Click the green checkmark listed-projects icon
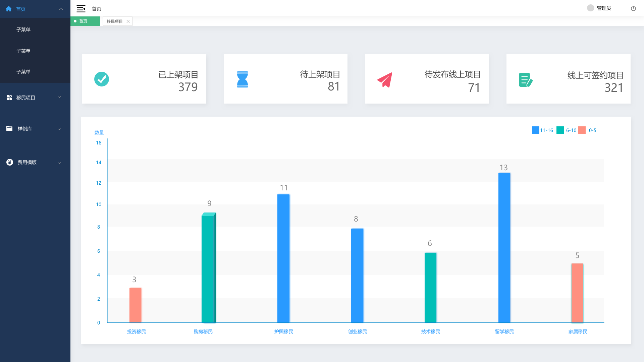The height and width of the screenshot is (362, 644). (x=102, y=79)
